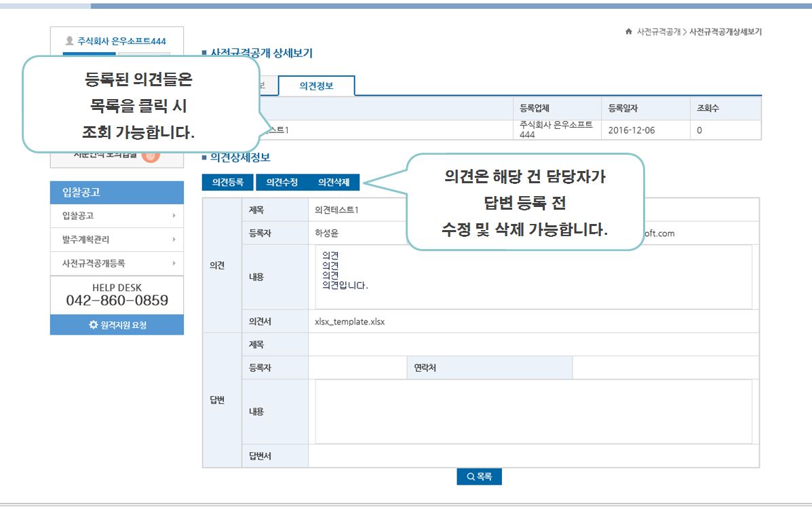Screen dimensions: 812x509
Task: Expand the 발주계획관리 menu arrow
Action: (174, 240)
